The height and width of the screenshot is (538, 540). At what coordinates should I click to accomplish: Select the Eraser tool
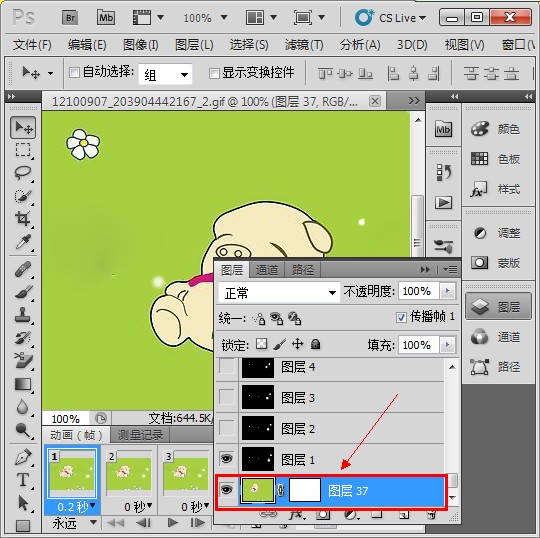click(23, 361)
